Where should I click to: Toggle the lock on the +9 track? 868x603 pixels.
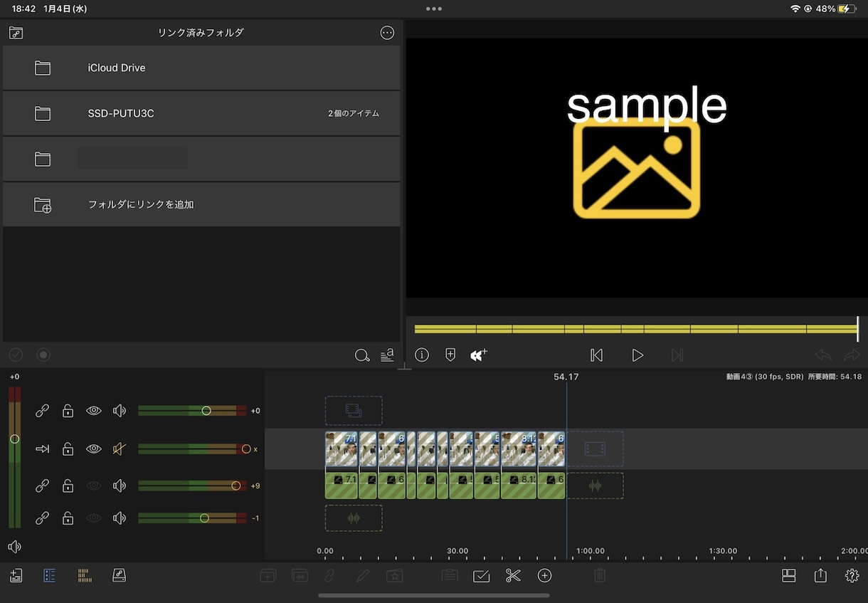pyautogui.click(x=68, y=486)
